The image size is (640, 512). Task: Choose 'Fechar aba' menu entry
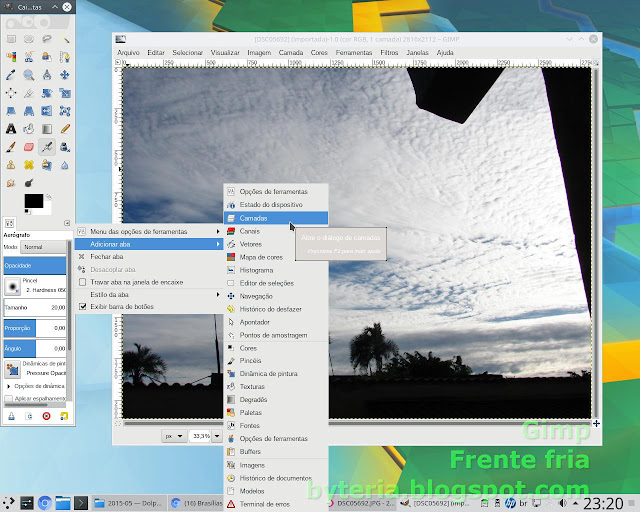point(150,256)
